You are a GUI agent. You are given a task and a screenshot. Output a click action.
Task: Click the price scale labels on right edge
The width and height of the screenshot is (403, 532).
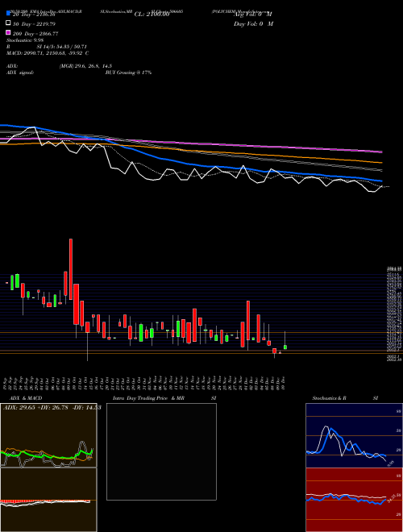(x=394, y=314)
